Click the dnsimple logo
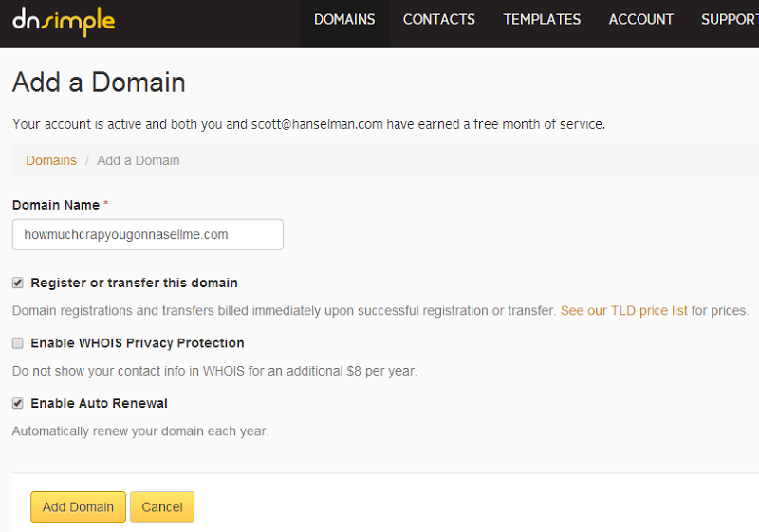The width and height of the screenshot is (759, 532). (x=64, y=22)
